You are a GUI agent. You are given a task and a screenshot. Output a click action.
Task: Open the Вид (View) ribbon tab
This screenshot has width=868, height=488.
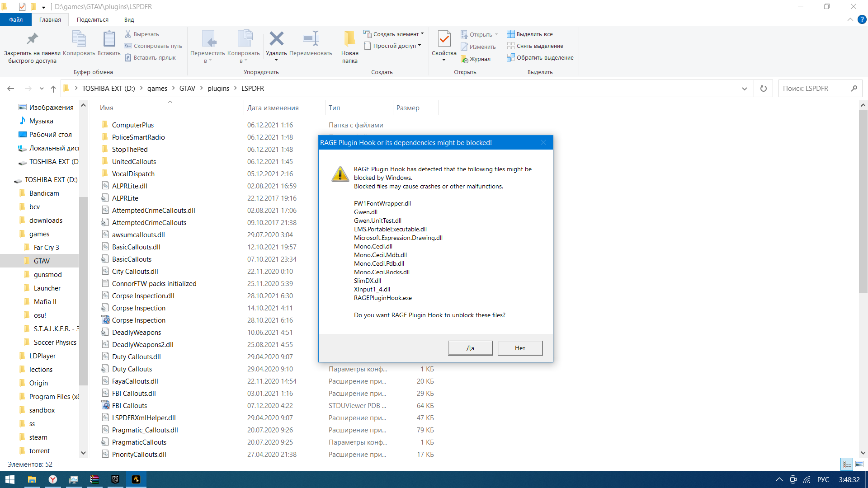coord(129,19)
